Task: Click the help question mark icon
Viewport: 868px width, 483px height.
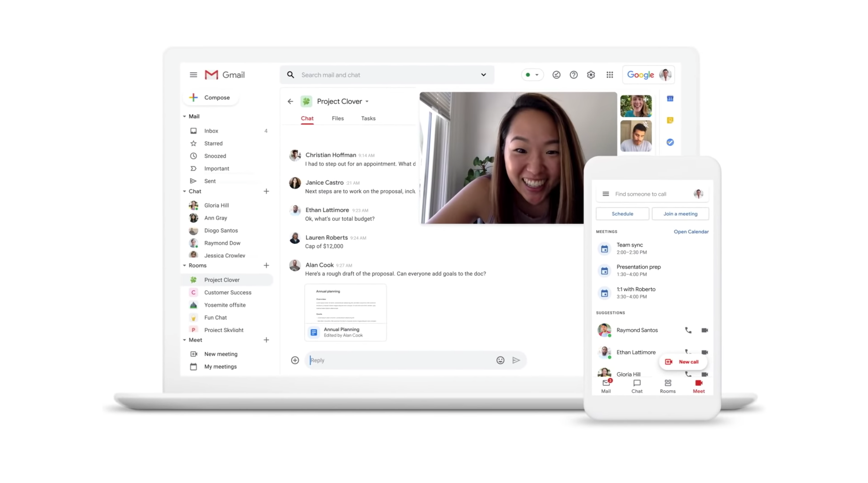Action: point(574,74)
